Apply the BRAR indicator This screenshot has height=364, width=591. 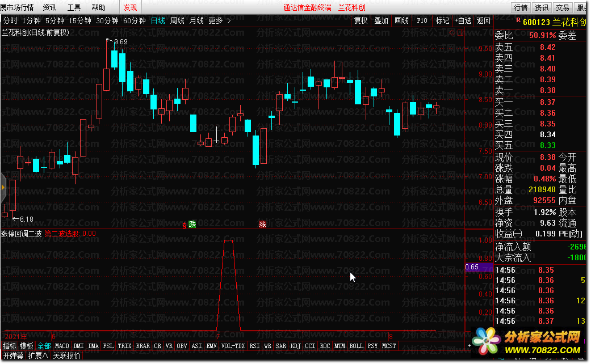(x=143, y=346)
